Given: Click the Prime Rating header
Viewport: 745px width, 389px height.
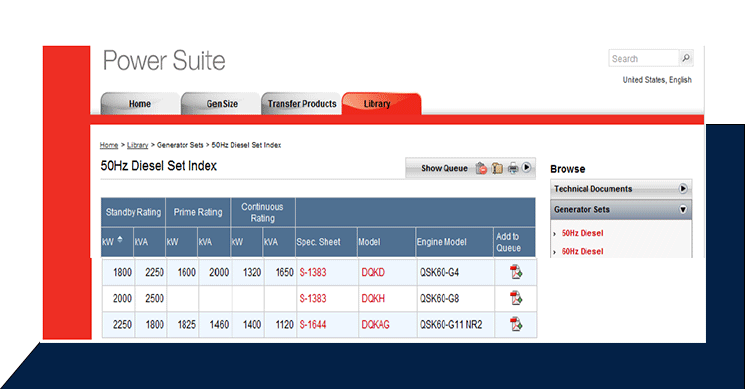Looking at the screenshot, I should click(198, 212).
